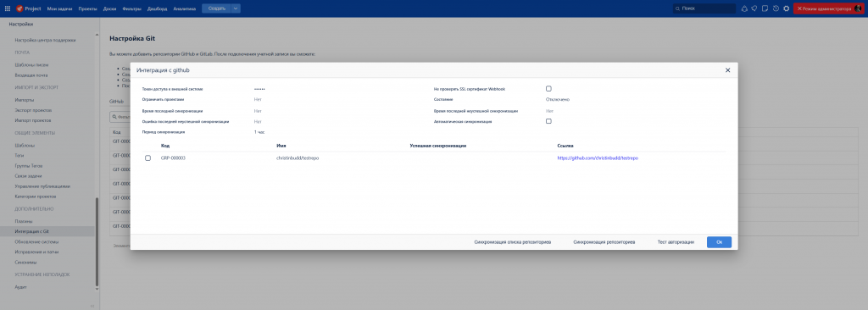Open 'Аналитика' in top menu
868x310 pixels.
point(184,8)
